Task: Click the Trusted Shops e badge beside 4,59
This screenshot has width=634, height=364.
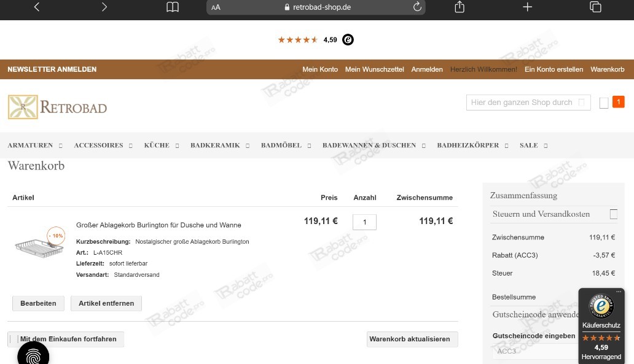Action: (x=348, y=39)
